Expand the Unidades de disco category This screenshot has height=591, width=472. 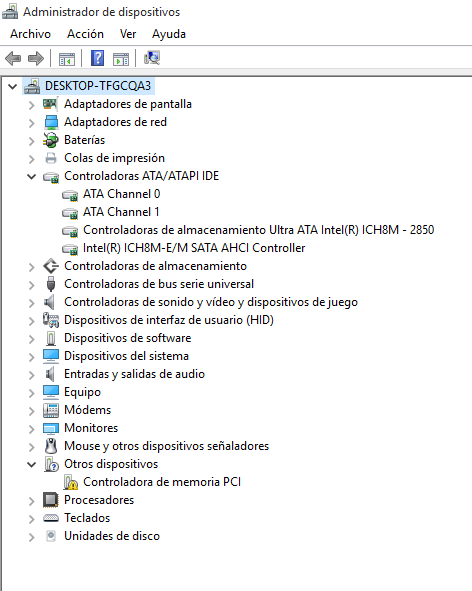coord(32,537)
